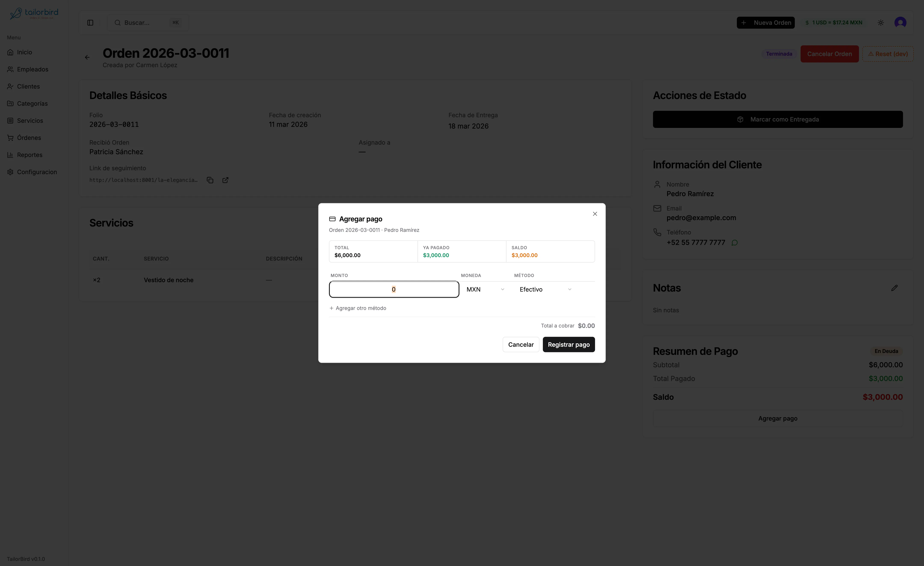Click the Configuracion gear icon
Viewport: 924px width, 566px height.
click(10, 172)
